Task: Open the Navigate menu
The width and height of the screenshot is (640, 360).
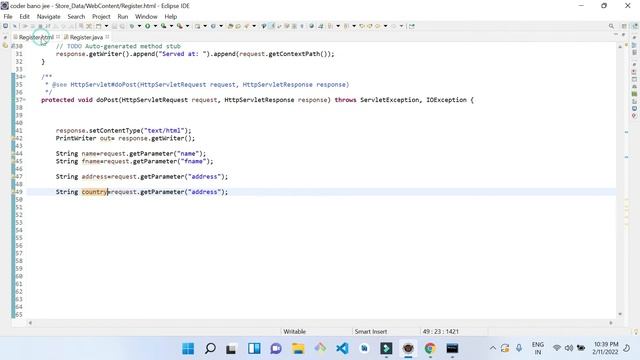Action: point(49,16)
